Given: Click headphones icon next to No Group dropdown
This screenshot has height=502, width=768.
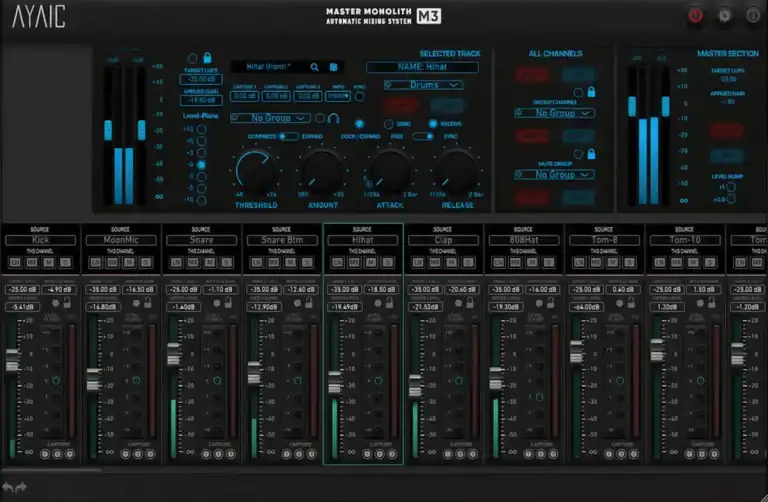Looking at the screenshot, I should coord(334,118).
